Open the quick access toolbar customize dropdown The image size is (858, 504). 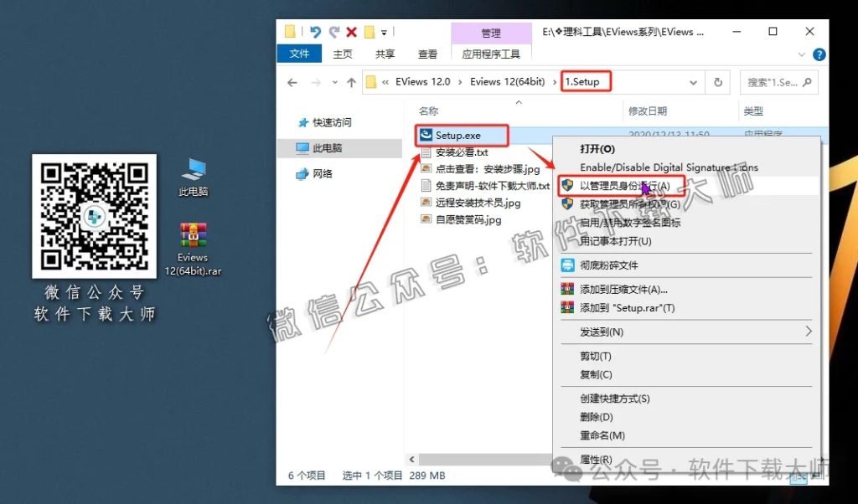(x=385, y=32)
